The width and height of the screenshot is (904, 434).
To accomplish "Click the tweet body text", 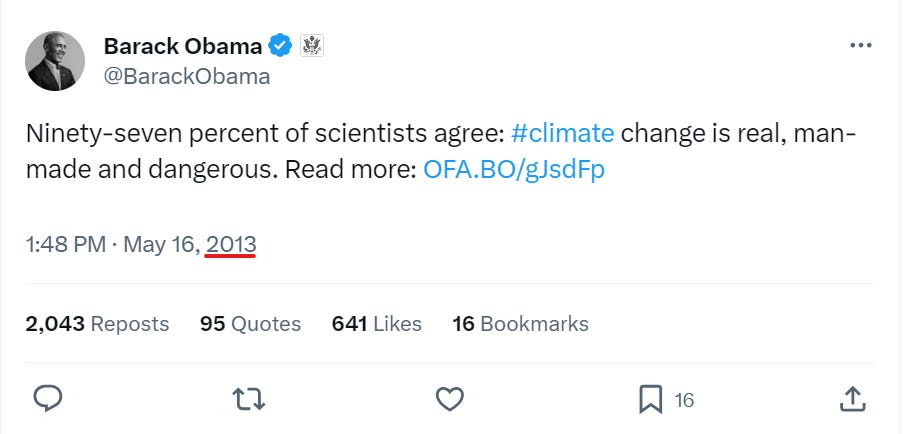I will pos(300,150).
